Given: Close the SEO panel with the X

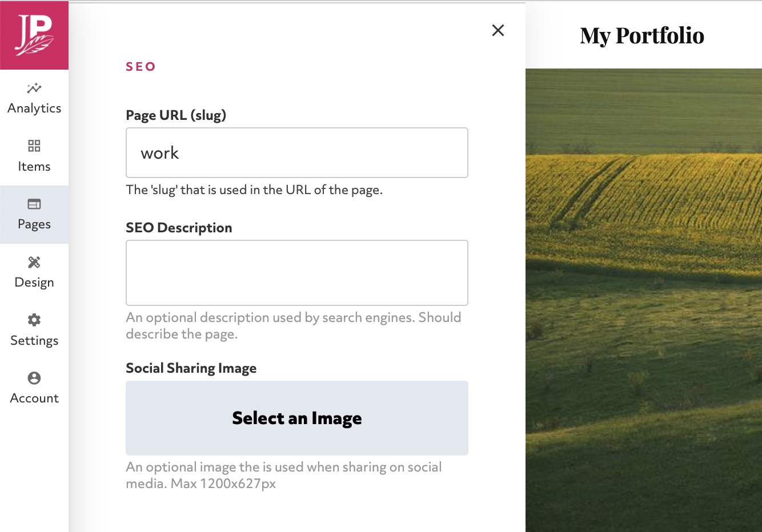Looking at the screenshot, I should click(x=498, y=30).
